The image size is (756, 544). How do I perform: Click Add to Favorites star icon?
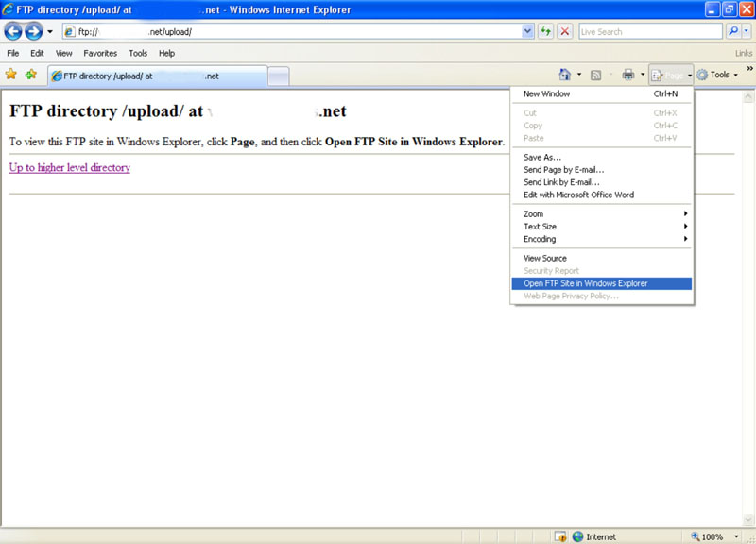(x=31, y=75)
